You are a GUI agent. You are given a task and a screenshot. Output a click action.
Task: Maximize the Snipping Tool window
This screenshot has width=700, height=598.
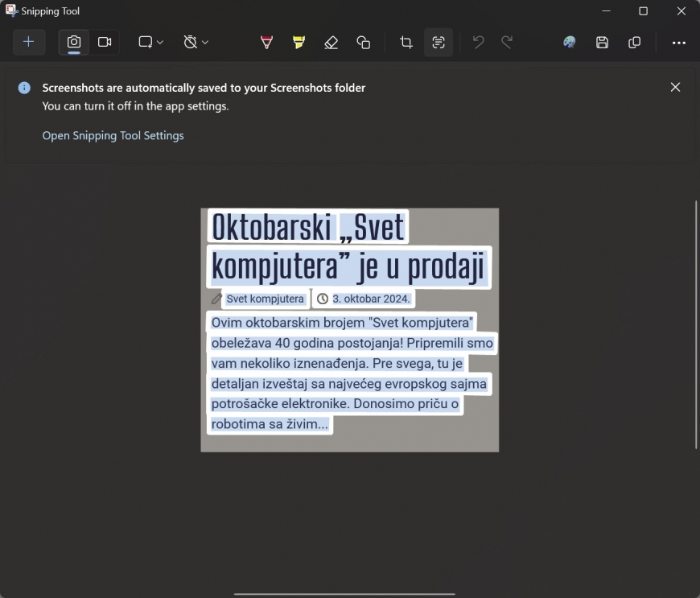[x=643, y=10]
